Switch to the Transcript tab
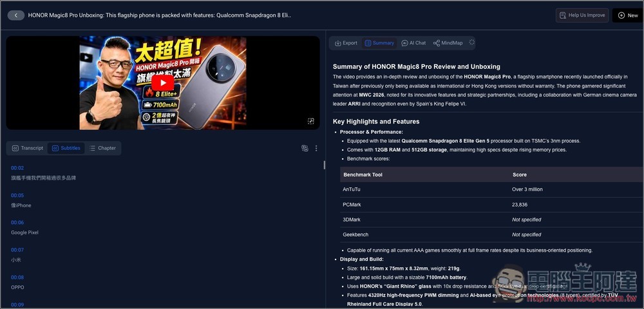The width and height of the screenshot is (644, 309). tap(28, 148)
